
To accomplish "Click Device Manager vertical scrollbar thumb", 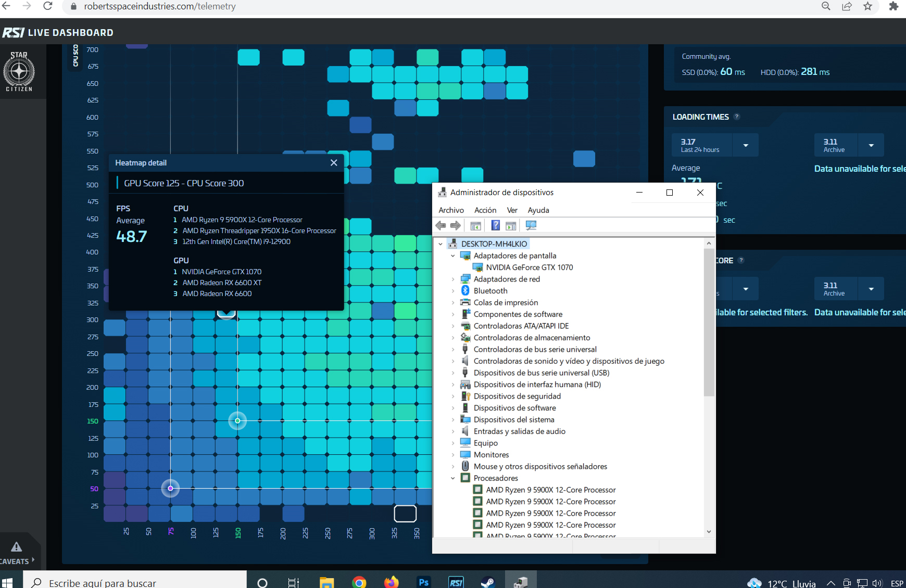I will 709,323.
